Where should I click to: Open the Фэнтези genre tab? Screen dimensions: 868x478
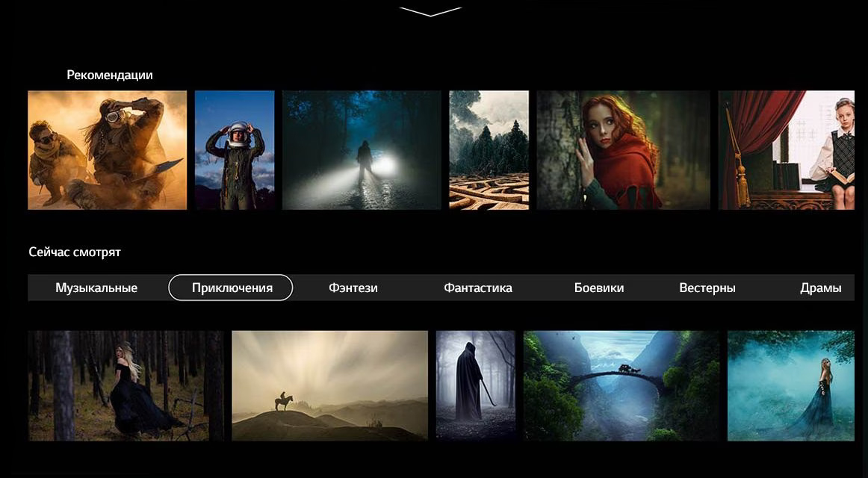pos(353,288)
